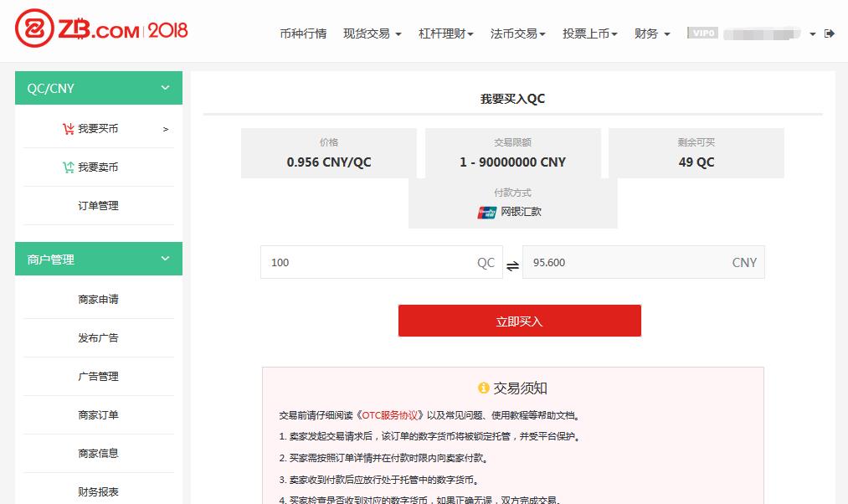Open 订单管理 in sidebar
This screenshot has width=848, height=504.
pyautogui.click(x=98, y=205)
